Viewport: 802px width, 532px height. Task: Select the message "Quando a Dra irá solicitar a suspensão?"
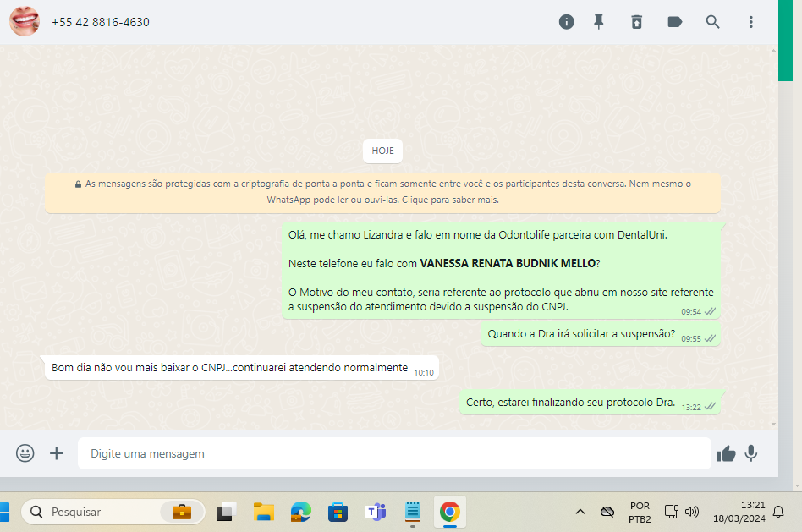click(x=601, y=334)
